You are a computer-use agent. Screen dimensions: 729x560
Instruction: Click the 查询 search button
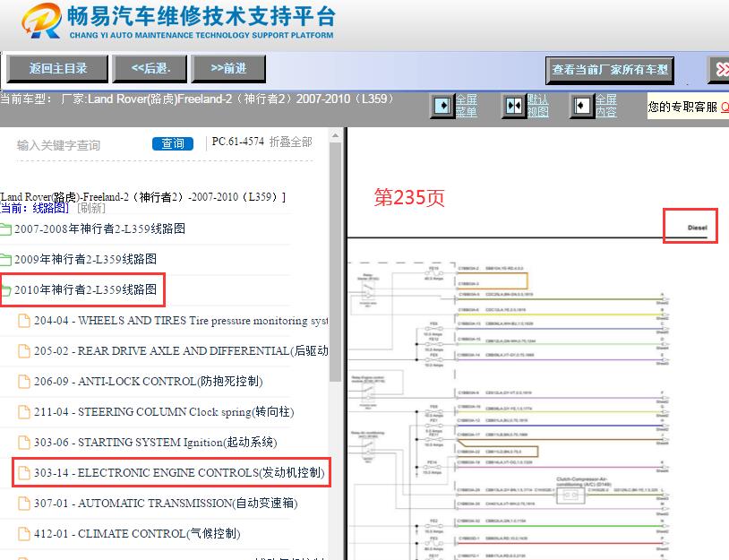[173, 143]
